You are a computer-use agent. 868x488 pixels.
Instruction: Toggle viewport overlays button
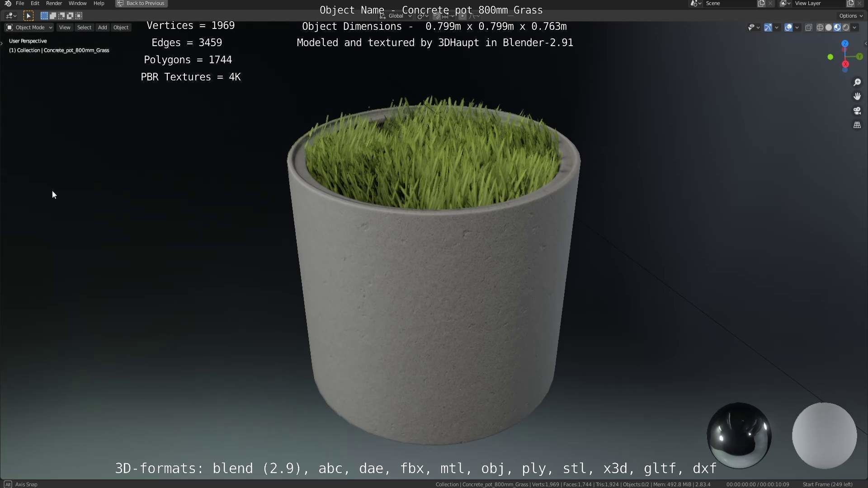788,28
